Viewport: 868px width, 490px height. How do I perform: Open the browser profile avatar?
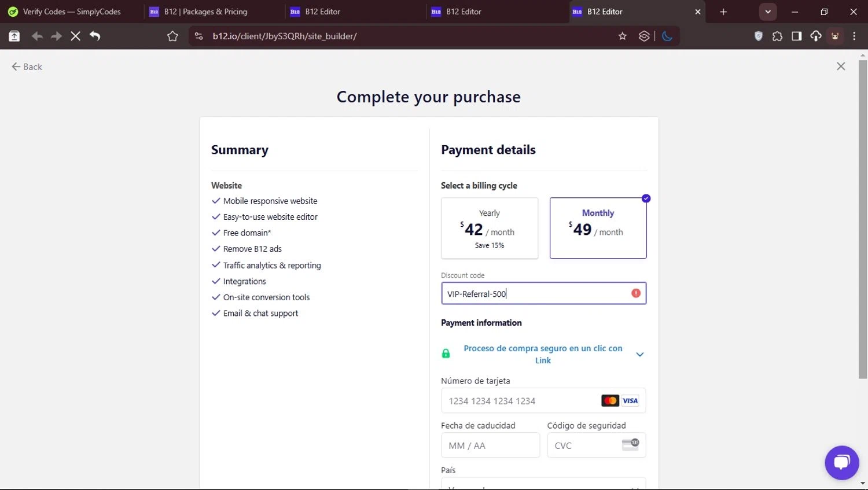tap(835, 36)
